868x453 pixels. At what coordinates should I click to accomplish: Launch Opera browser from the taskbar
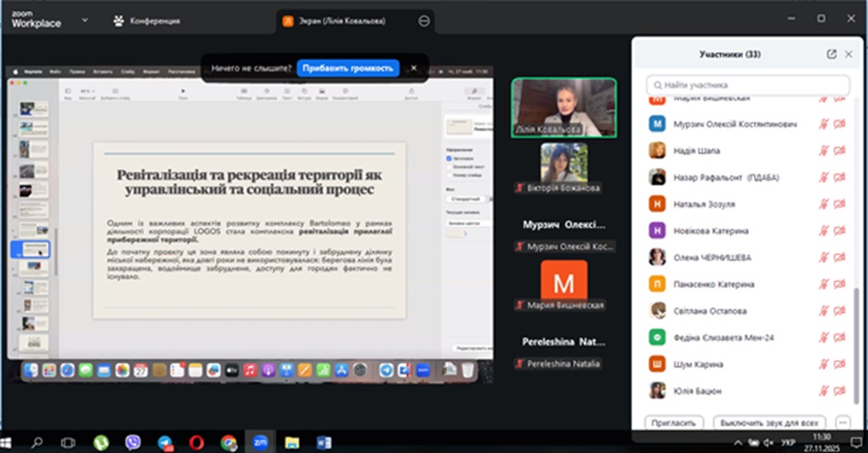(x=197, y=442)
